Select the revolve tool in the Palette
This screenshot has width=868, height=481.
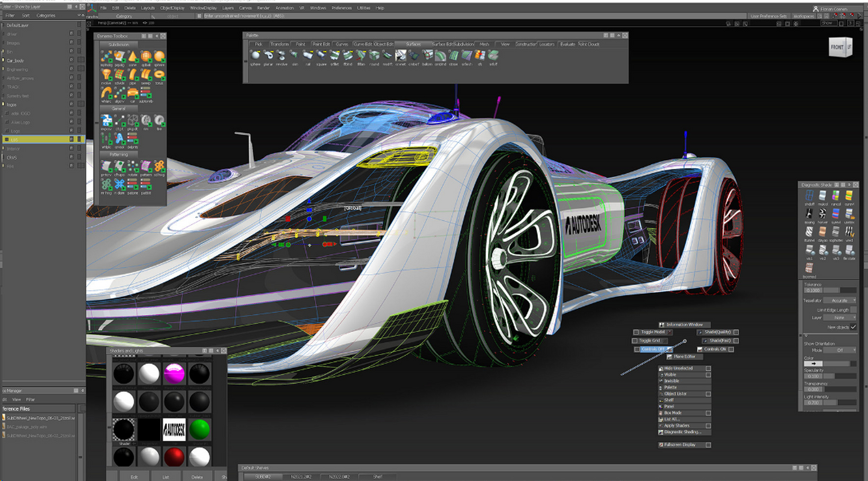tap(281, 56)
